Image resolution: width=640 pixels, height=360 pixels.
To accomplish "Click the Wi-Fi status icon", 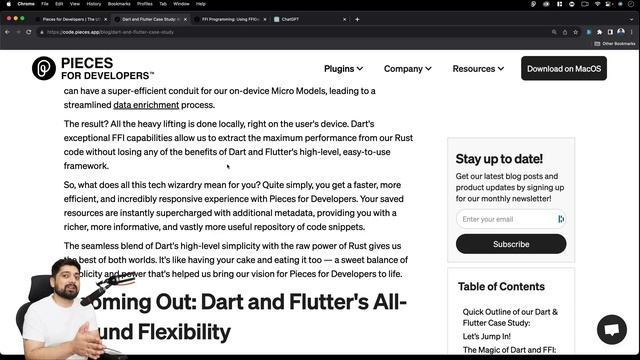I will [598, 4].
